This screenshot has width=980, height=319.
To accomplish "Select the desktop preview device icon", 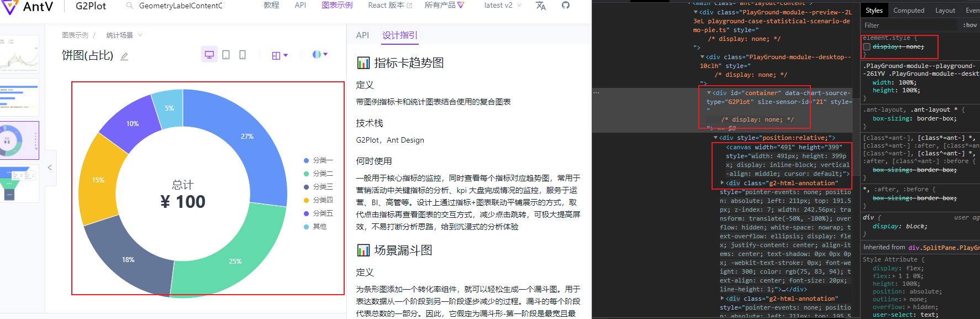I will (209, 55).
